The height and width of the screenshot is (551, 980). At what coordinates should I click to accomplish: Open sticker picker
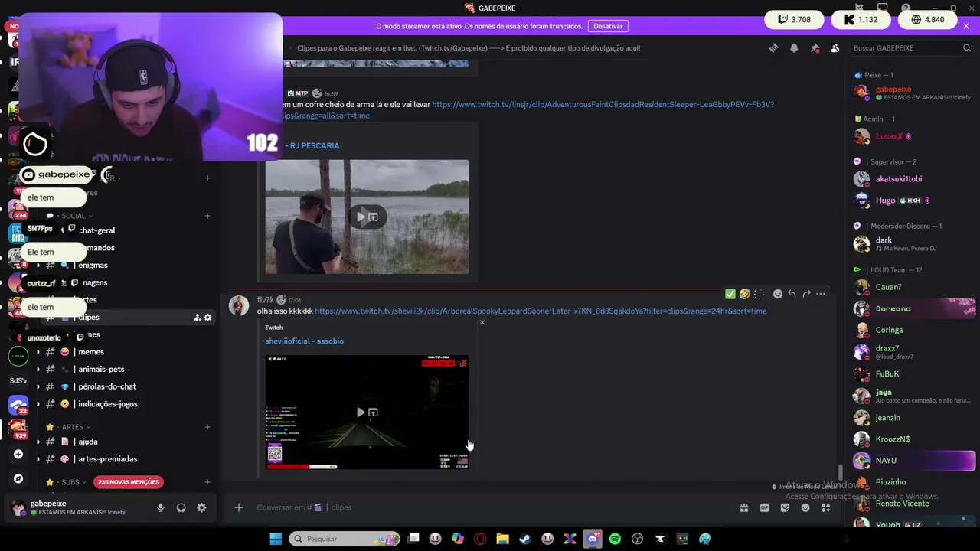[x=785, y=507]
